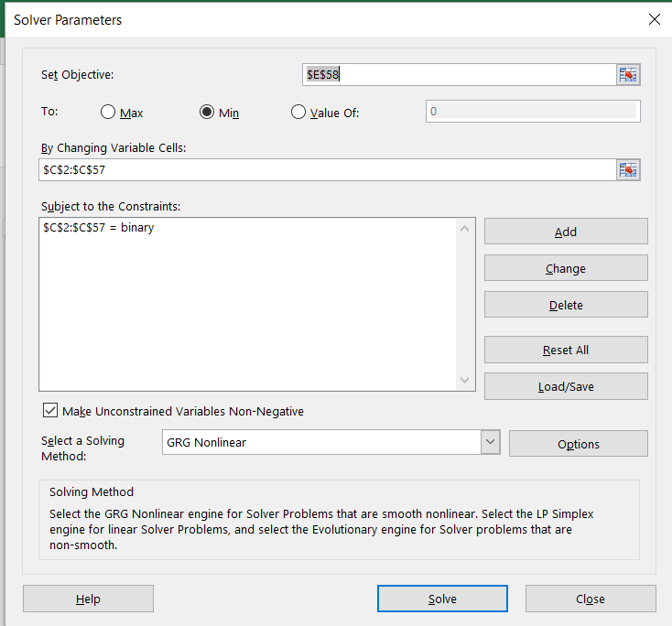
Task: Select the Max radio button
Action: [108, 113]
